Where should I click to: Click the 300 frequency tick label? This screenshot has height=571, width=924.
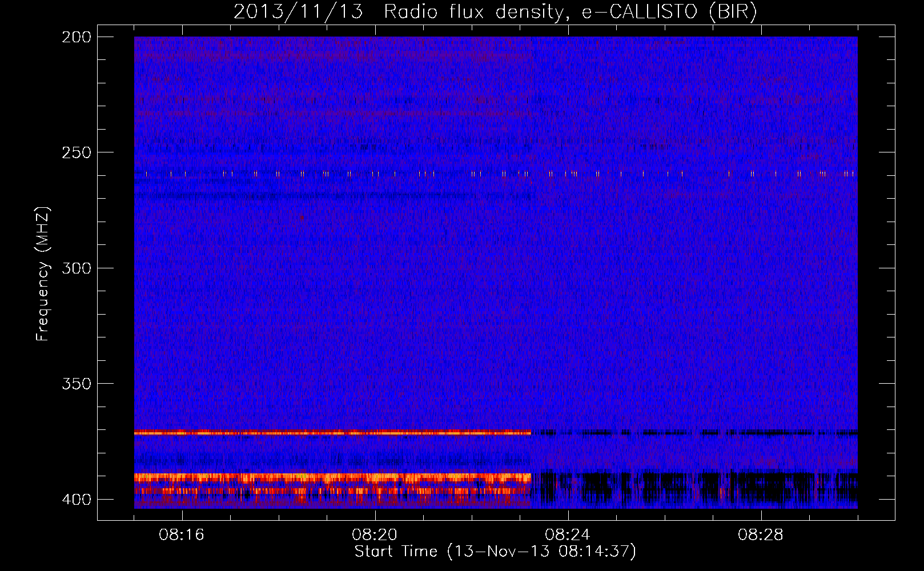77,268
